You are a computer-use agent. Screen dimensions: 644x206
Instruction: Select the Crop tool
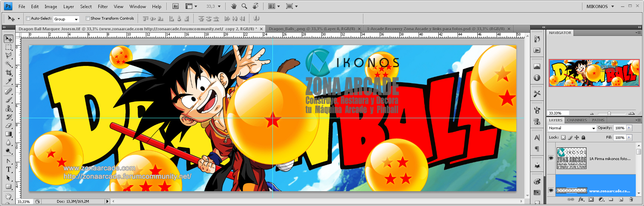[x=9, y=73]
